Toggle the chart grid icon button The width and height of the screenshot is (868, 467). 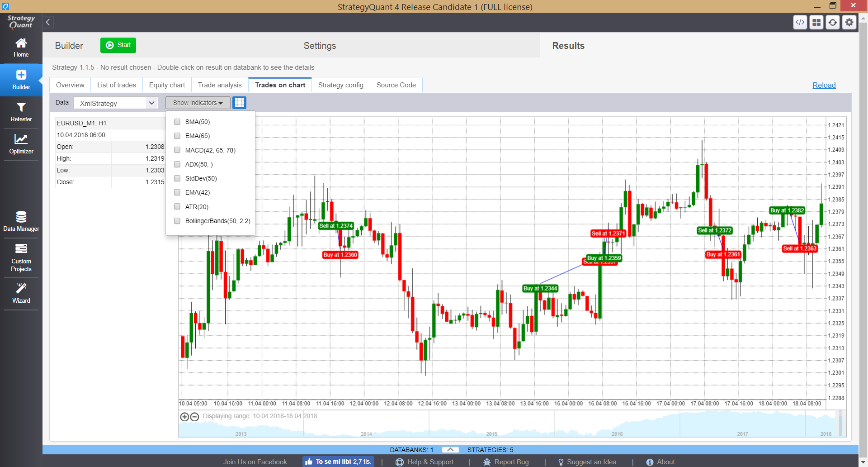(x=240, y=103)
